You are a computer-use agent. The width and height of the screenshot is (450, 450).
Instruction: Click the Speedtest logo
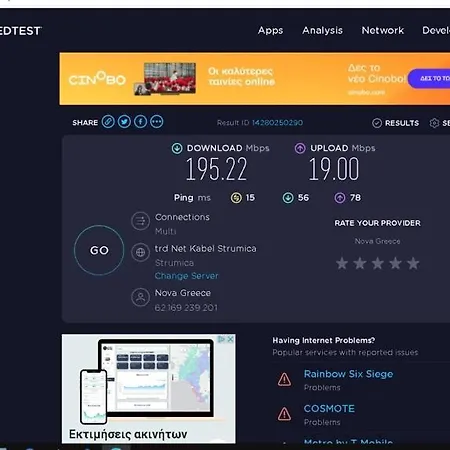[20, 31]
